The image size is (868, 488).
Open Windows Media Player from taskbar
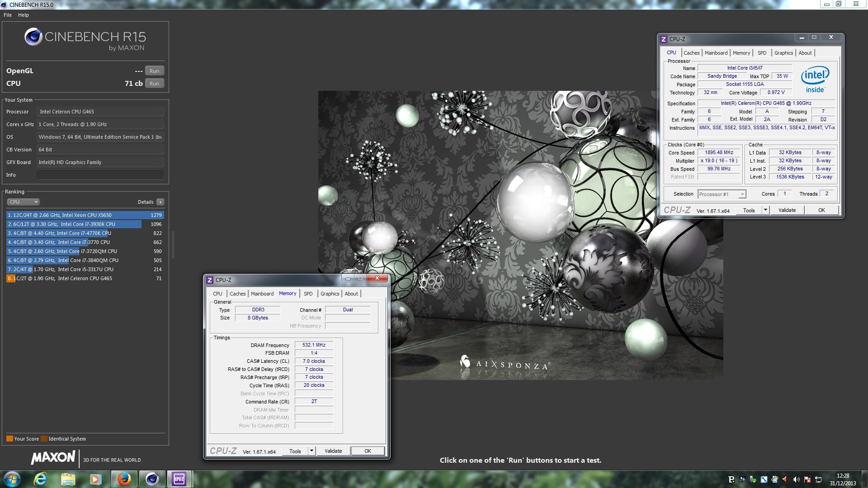coord(95,479)
